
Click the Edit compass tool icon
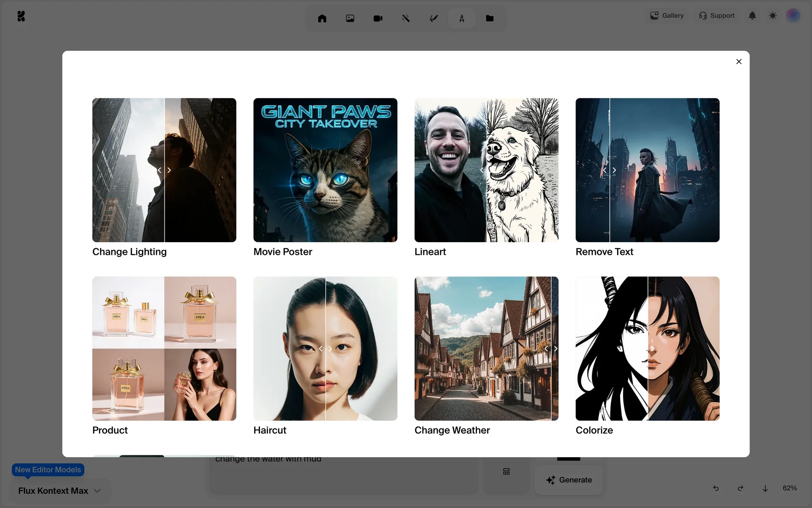(461, 18)
